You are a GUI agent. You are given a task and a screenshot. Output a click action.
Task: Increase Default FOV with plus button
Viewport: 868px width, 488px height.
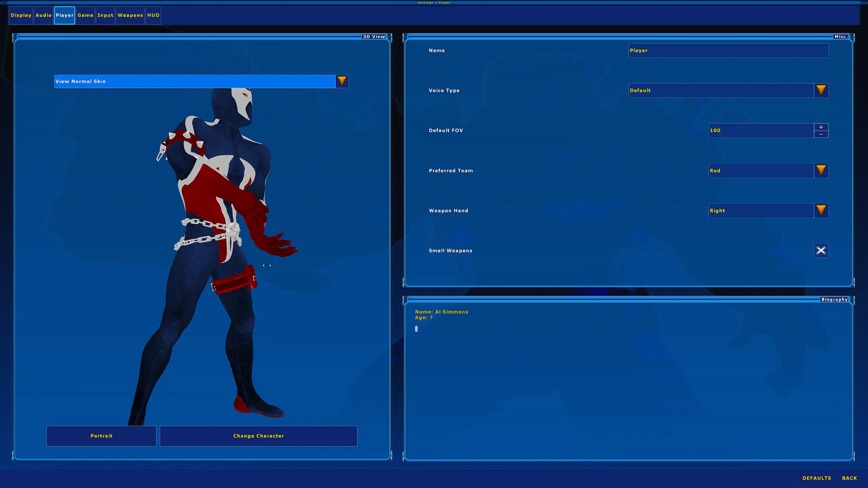(x=821, y=127)
